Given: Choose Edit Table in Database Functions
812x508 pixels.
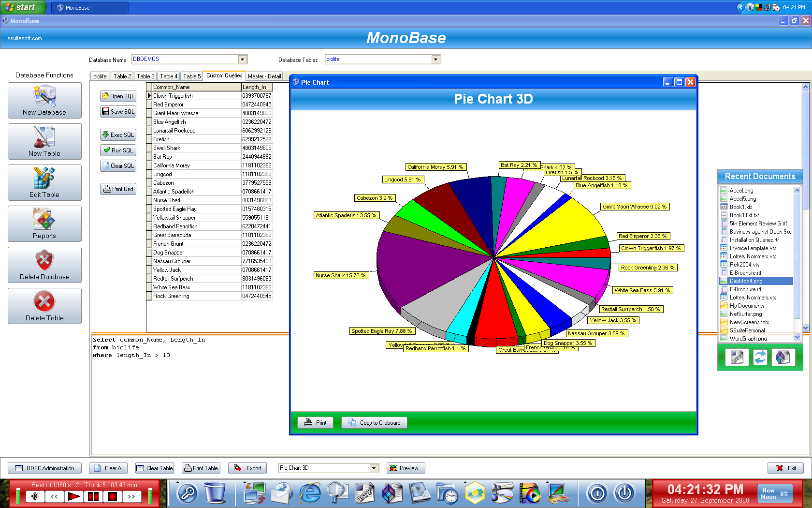Looking at the screenshot, I should tap(44, 183).
